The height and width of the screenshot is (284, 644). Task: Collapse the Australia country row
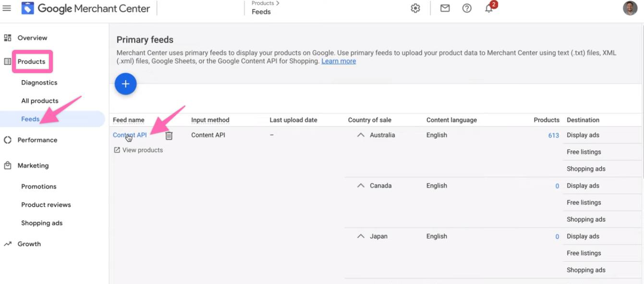click(x=361, y=136)
